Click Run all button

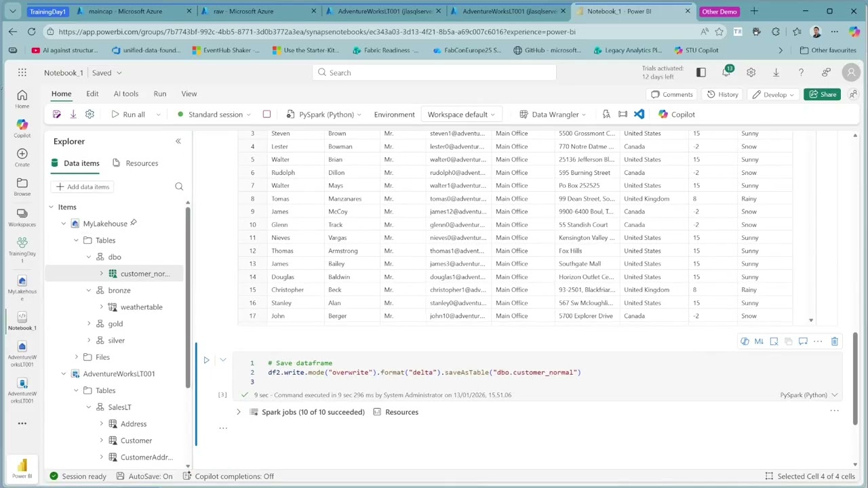pos(128,115)
